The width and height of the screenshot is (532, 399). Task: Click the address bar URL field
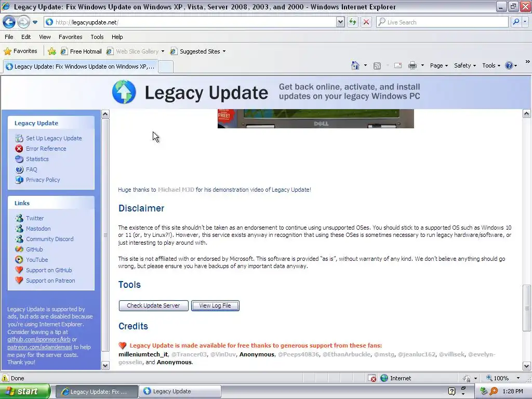point(190,22)
